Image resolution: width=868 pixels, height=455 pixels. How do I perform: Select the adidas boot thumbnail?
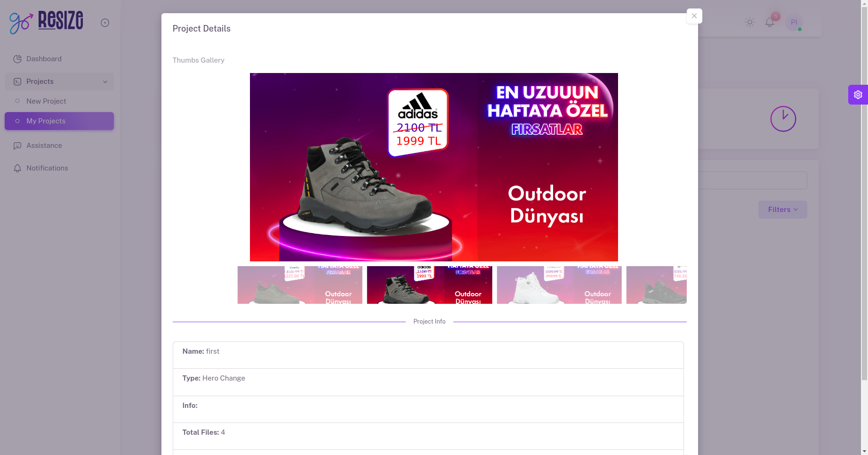pos(430,285)
